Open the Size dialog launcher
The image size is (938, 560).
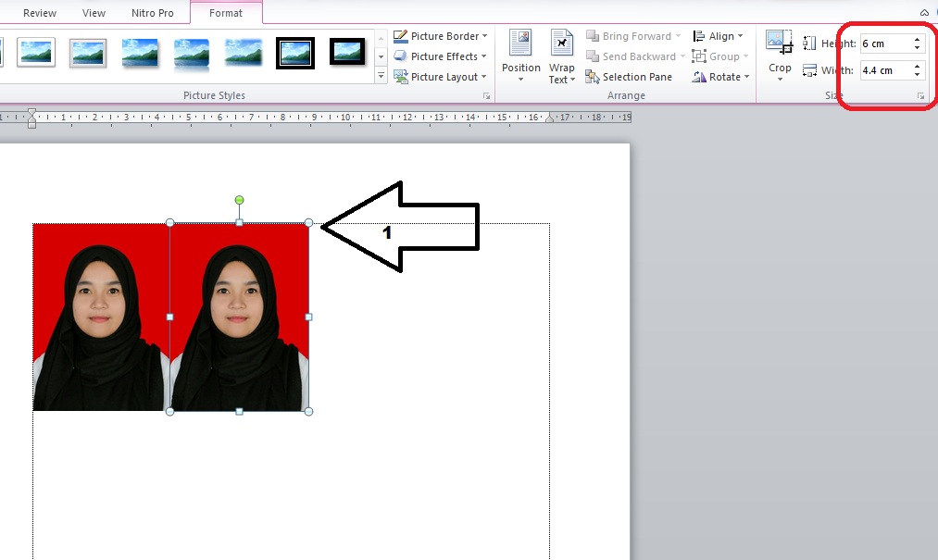(920, 95)
